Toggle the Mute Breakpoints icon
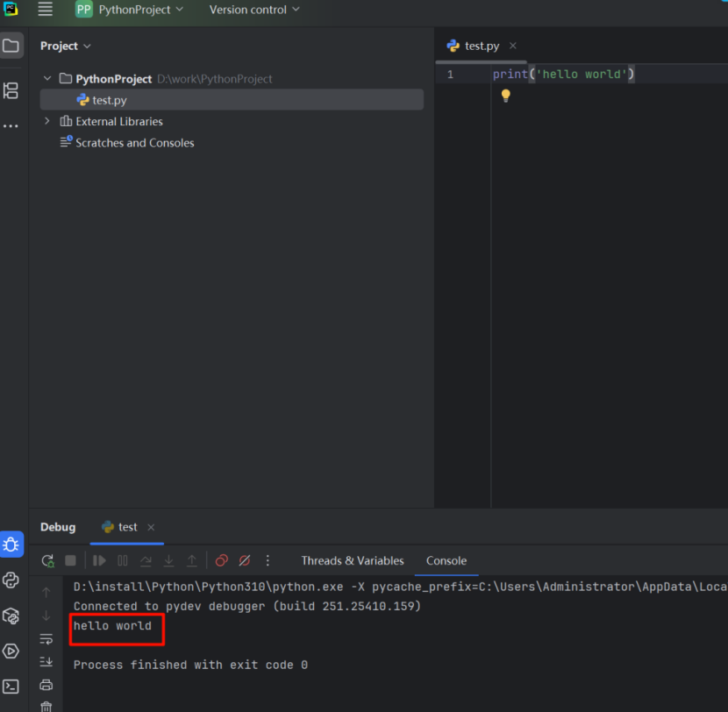 tap(245, 560)
